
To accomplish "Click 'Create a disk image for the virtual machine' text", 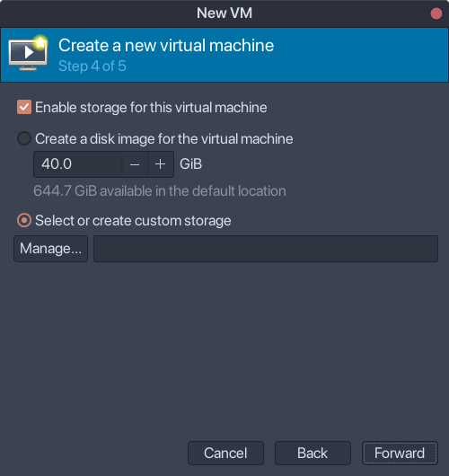I will (x=164, y=139).
